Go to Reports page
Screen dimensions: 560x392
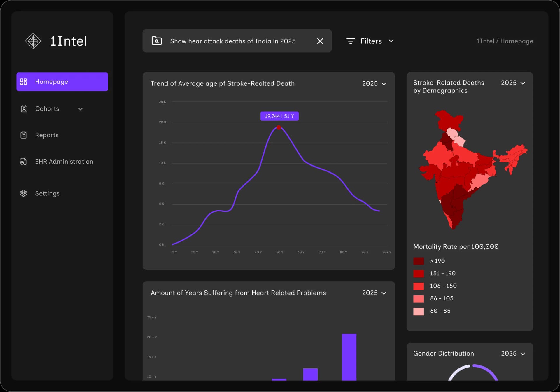point(47,135)
